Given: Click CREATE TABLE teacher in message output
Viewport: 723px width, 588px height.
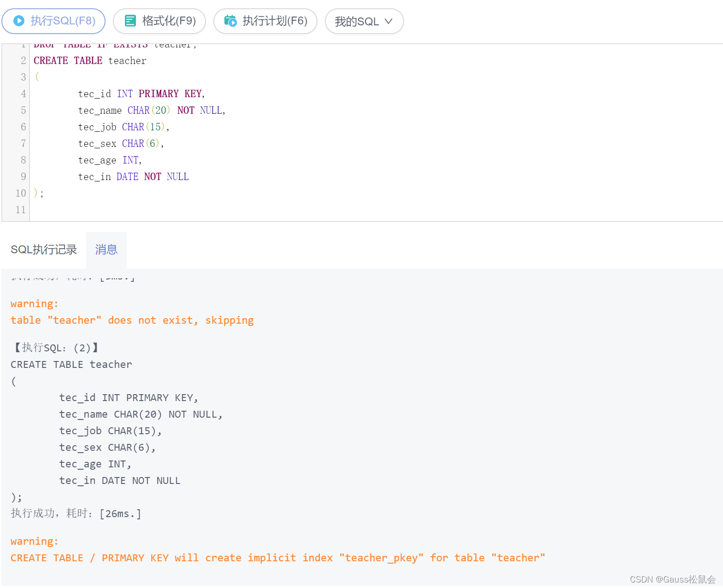Looking at the screenshot, I should pos(71,365).
